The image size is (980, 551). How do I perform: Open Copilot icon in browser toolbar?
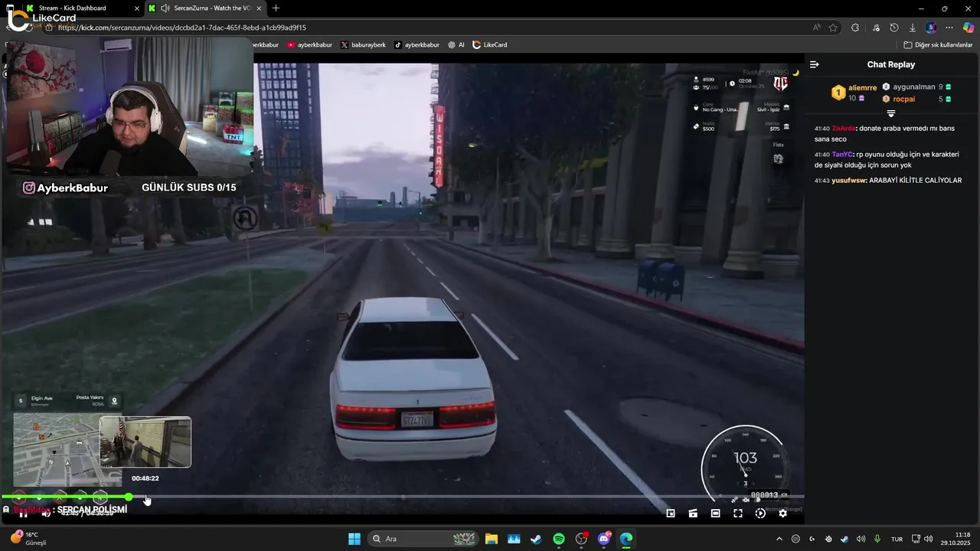click(x=968, y=28)
